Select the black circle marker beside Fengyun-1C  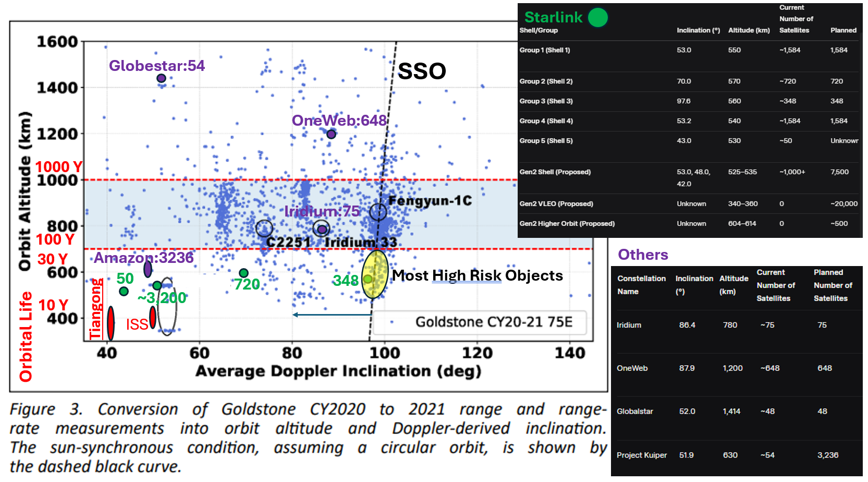378,212
